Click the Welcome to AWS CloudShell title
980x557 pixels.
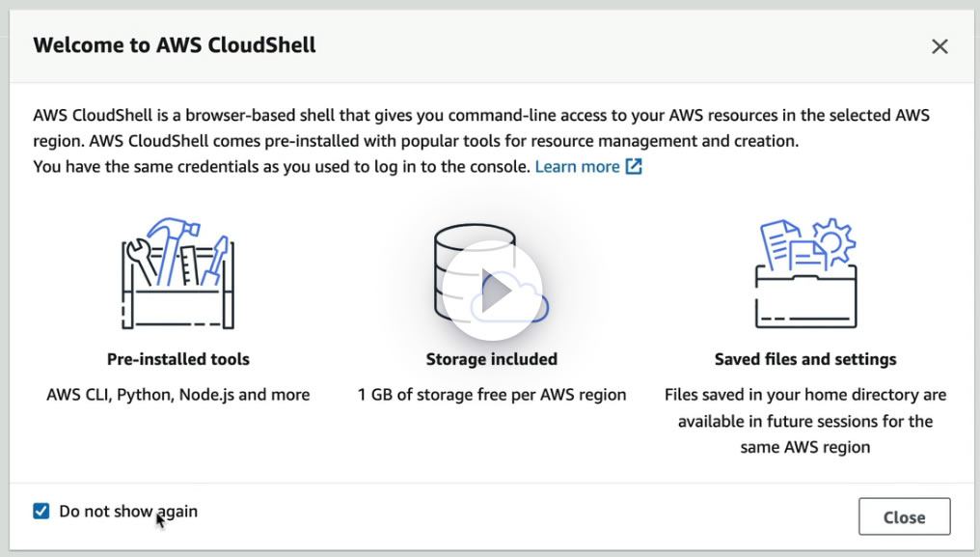pyautogui.click(x=175, y=45)
